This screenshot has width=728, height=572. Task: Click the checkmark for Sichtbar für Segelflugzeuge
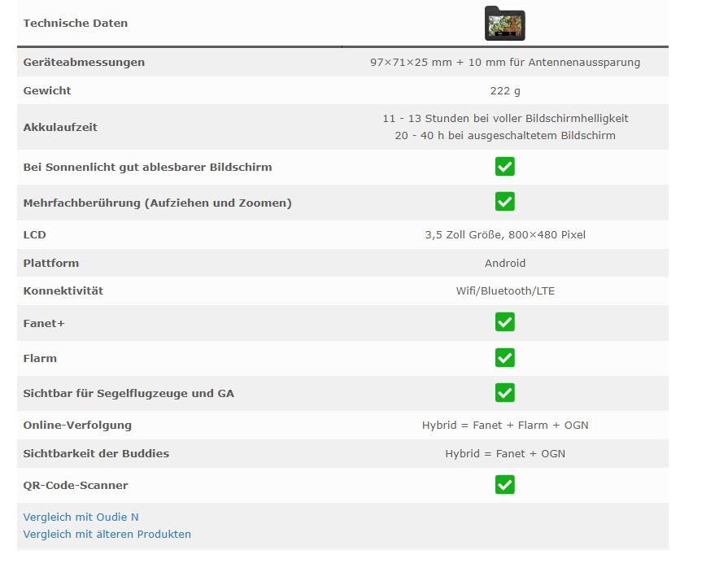[504, 393]
